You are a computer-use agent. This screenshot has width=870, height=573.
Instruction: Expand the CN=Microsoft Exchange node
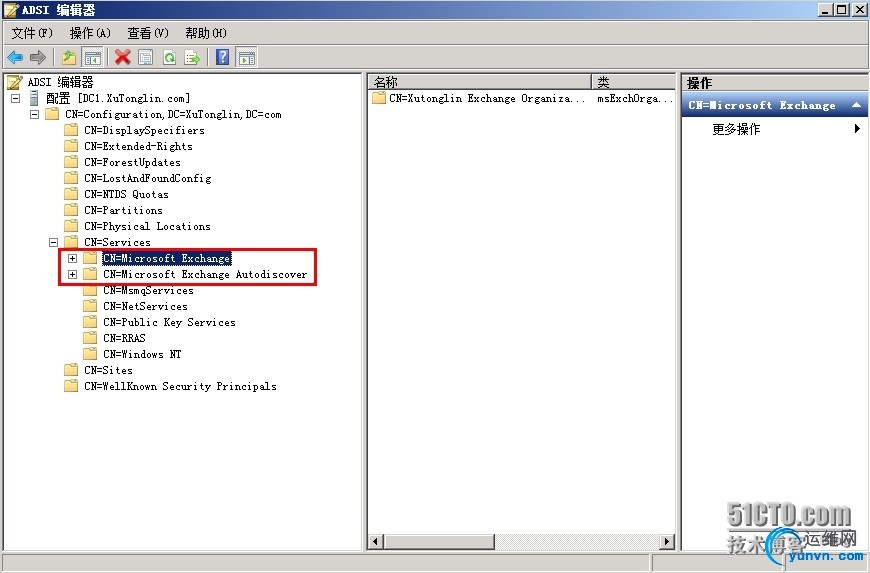tap(72, 258)
